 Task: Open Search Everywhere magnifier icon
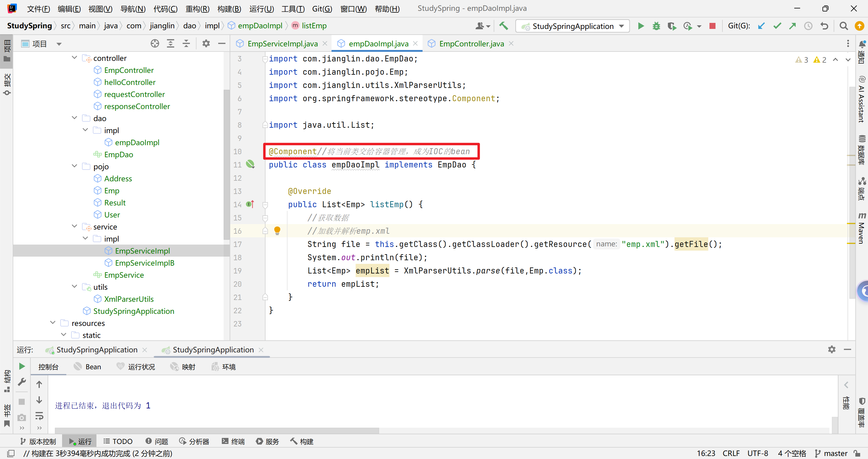tap(843, 26)
